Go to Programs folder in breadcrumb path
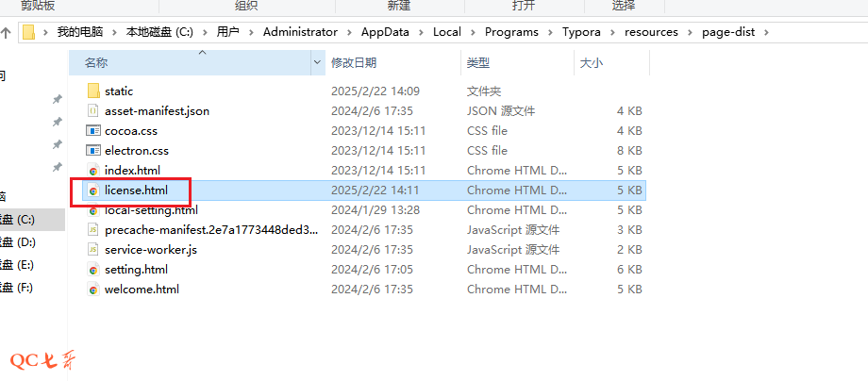The image size is (868, 381). pos(511,32)
